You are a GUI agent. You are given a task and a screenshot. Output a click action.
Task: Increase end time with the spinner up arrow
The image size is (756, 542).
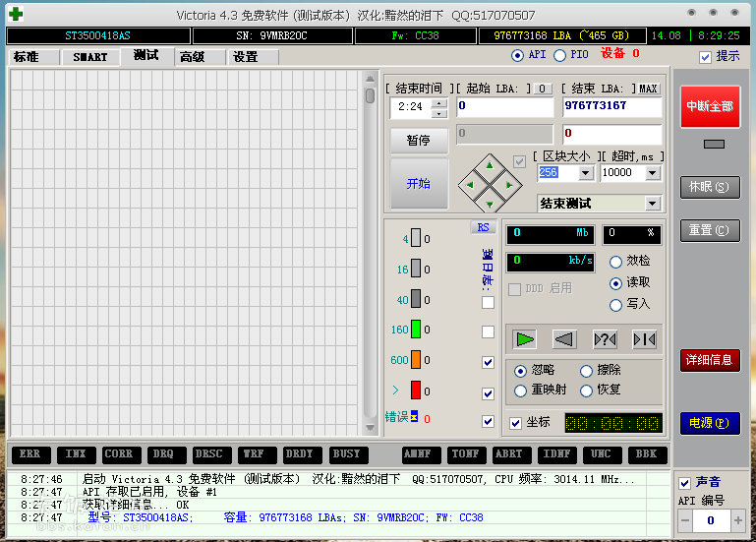[x=438, y=103]
